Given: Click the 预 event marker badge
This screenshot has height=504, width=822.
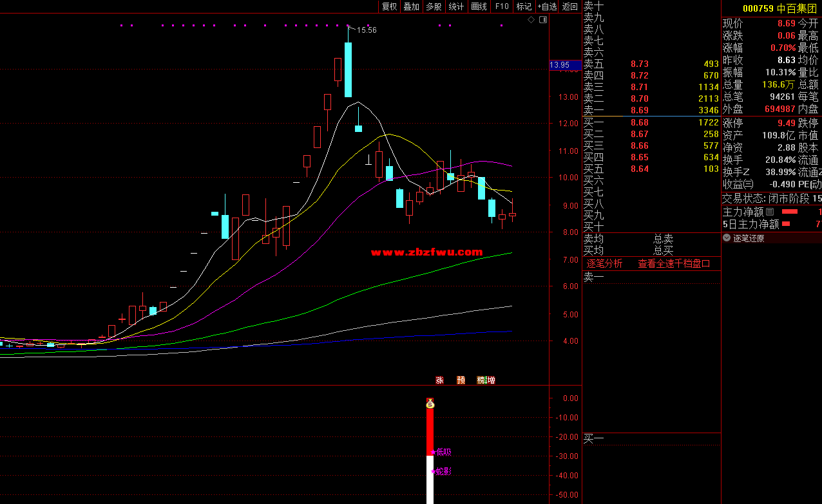Looking at the screenshot, I should click(x=461, y=380).
